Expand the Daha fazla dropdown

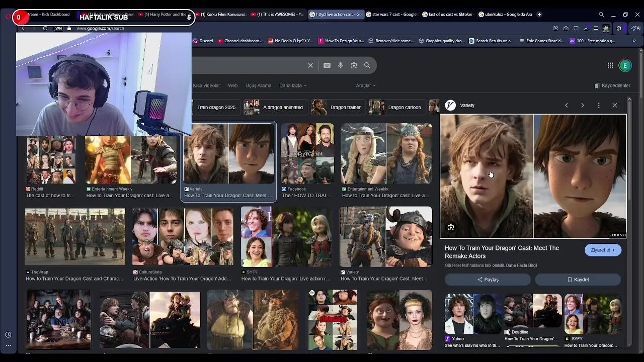coord(293,85)
